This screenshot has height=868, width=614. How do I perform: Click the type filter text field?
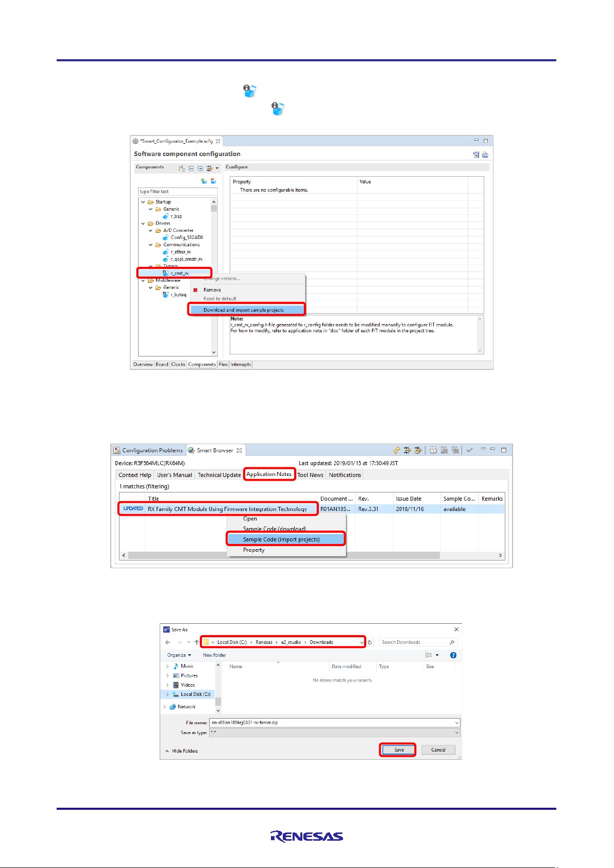tap(178, 192)
